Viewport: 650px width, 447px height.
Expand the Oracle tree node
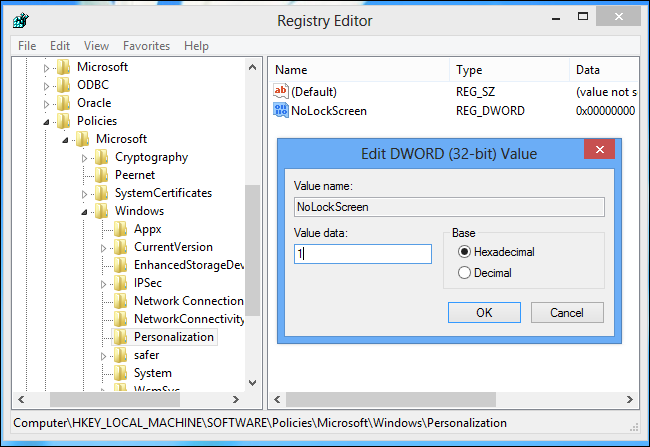click(x=46, y=103)
